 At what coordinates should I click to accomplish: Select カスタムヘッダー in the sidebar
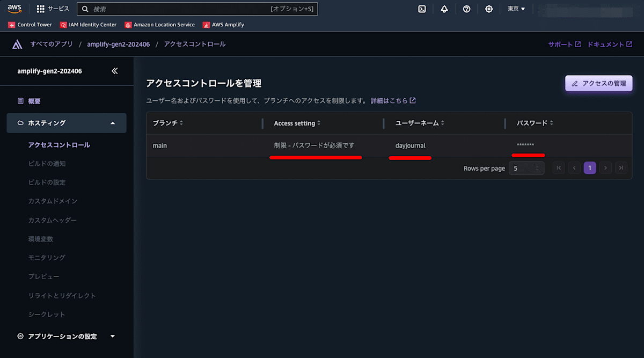53,220
